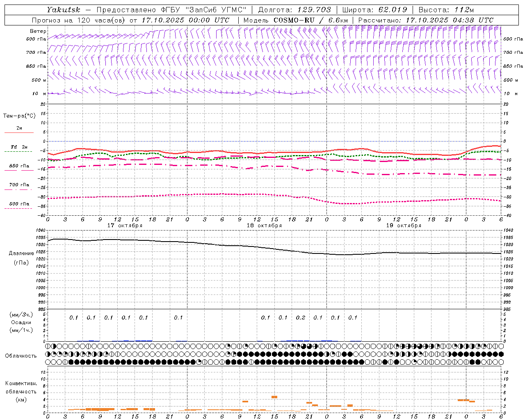Click the 20 value on left temperature axis
525x420 pixels.
tap(43, 104)
